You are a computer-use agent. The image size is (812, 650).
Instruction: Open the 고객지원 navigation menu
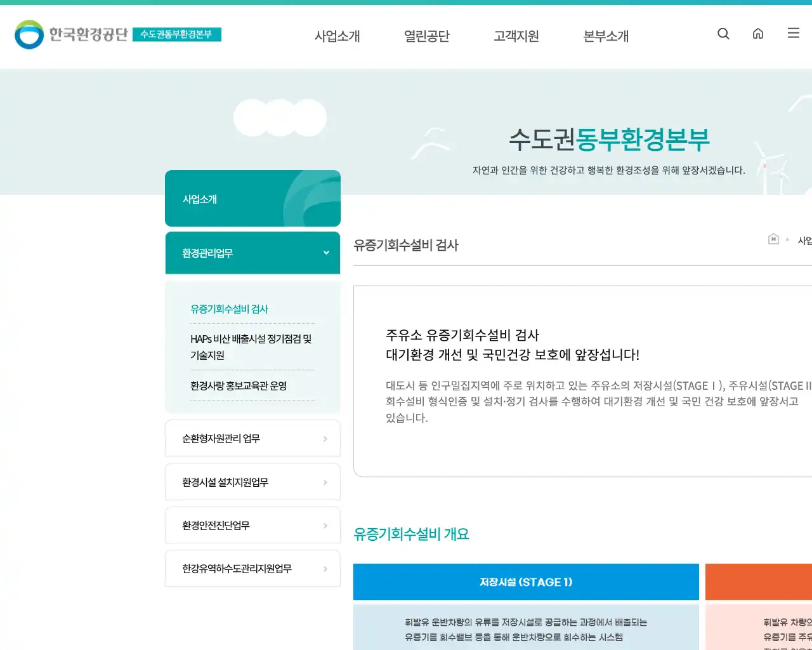[x=516, y=36]
